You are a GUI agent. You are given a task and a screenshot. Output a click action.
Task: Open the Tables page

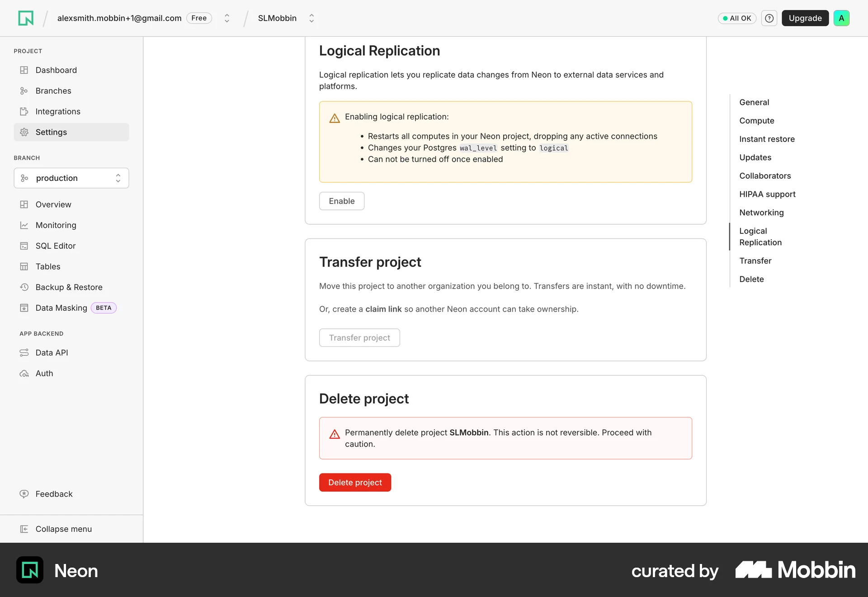point(71,266)
